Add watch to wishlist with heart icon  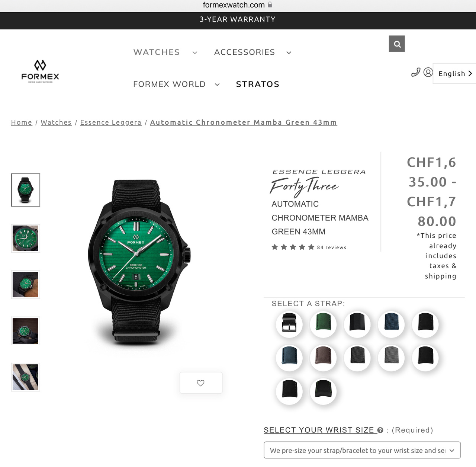[x=201, y=383]
